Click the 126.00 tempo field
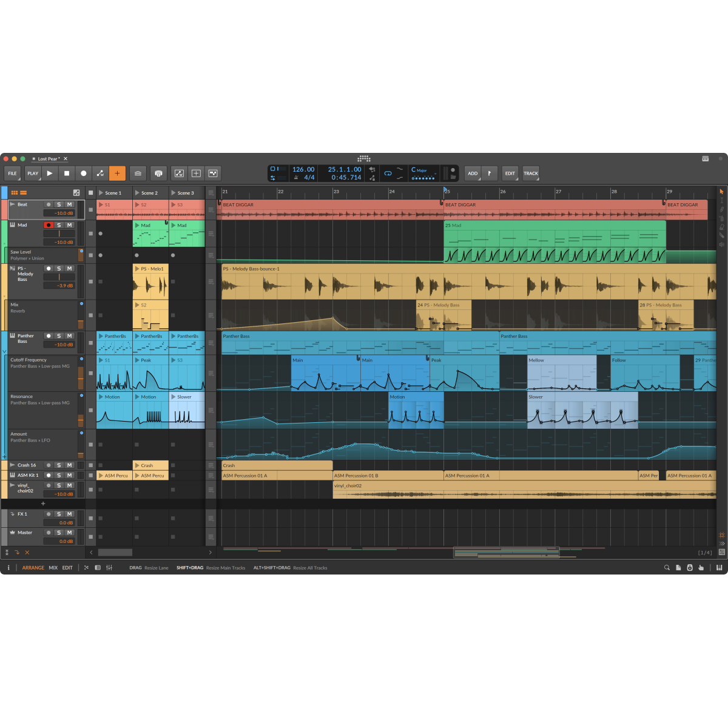The width and height of the screenshot is (728, 728). coord(303,170)
